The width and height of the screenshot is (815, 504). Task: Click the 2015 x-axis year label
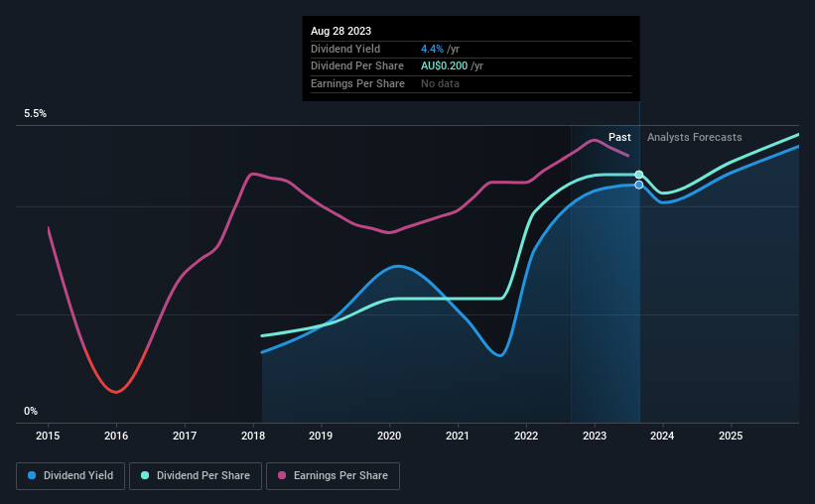pyautogui.click(x=48, y=436)
